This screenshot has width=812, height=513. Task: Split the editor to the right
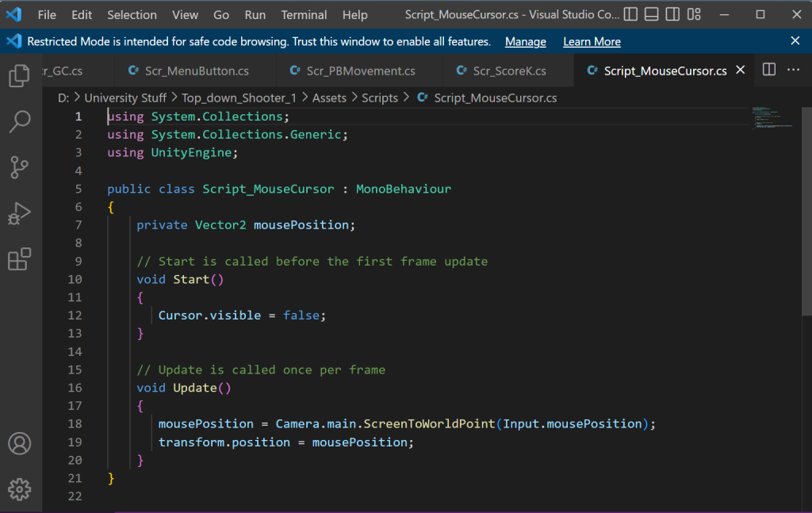click(x=768, y=70)
